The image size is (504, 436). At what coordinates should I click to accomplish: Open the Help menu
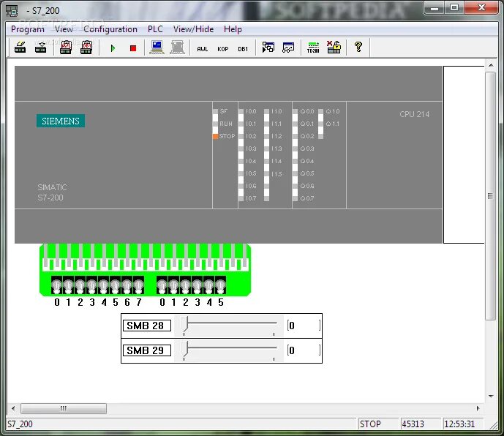click(233, 29)
